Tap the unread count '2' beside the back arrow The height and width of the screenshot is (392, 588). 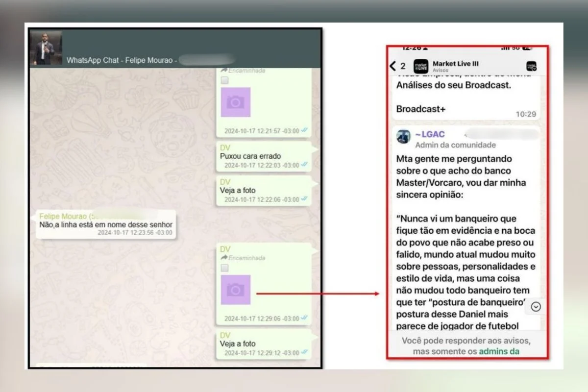[x=403, y=66]
